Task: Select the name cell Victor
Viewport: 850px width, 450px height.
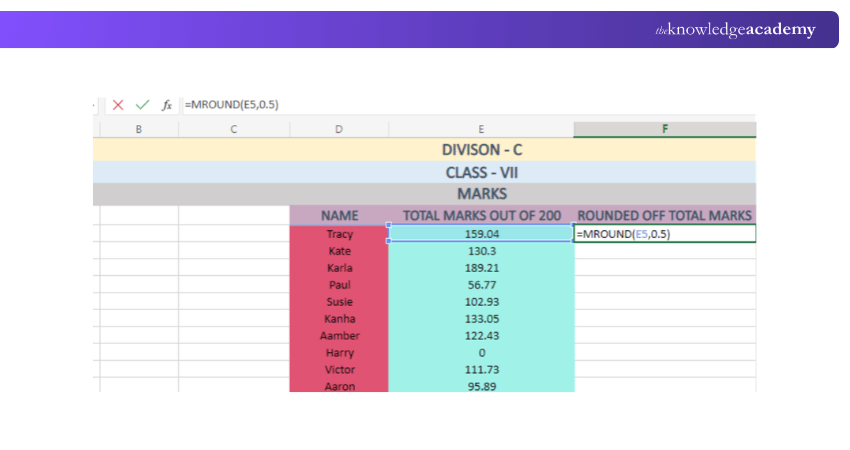Action: pyautogui.click(x=339, y=369)
